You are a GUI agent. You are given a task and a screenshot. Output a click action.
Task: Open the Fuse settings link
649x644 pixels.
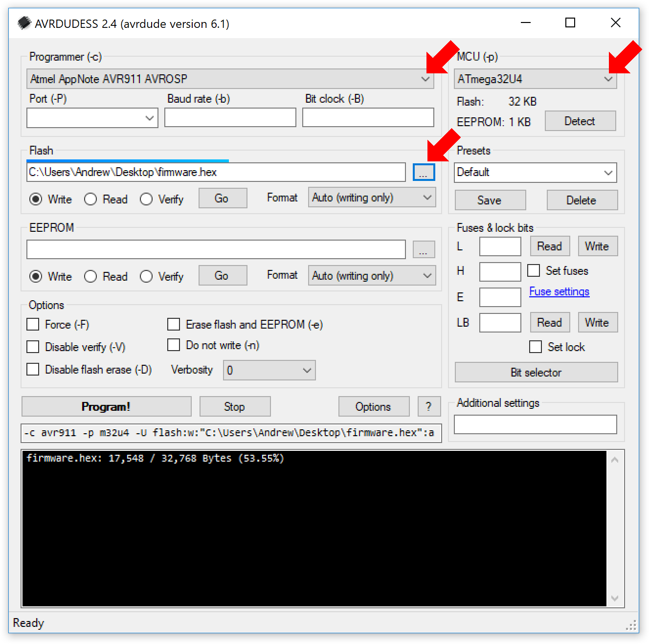[559, 291]
